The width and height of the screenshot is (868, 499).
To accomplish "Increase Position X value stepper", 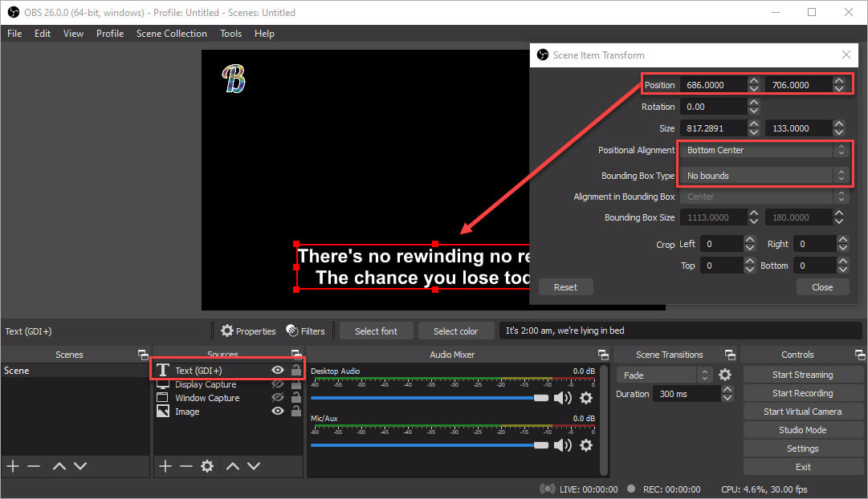I will point(753,81).
